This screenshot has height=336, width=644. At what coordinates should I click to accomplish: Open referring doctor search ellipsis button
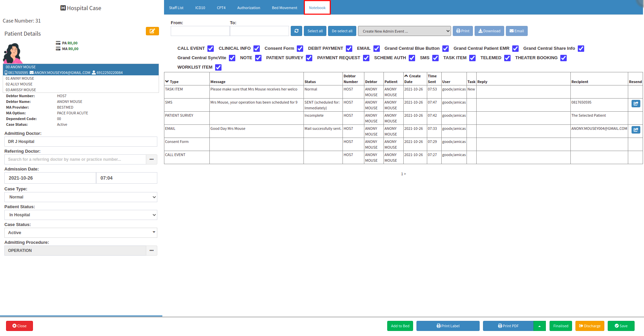(x=152, y=159)
